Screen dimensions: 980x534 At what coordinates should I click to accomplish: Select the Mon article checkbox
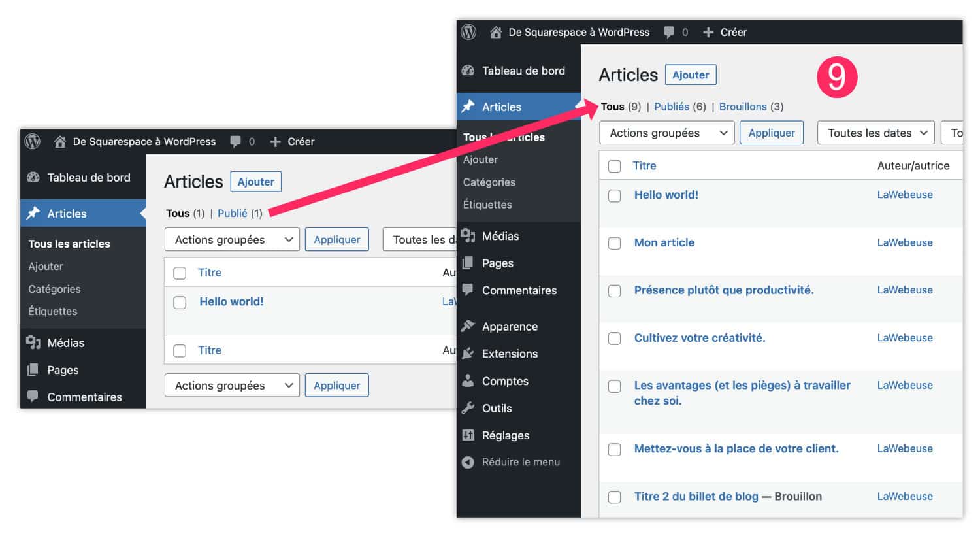615,243
